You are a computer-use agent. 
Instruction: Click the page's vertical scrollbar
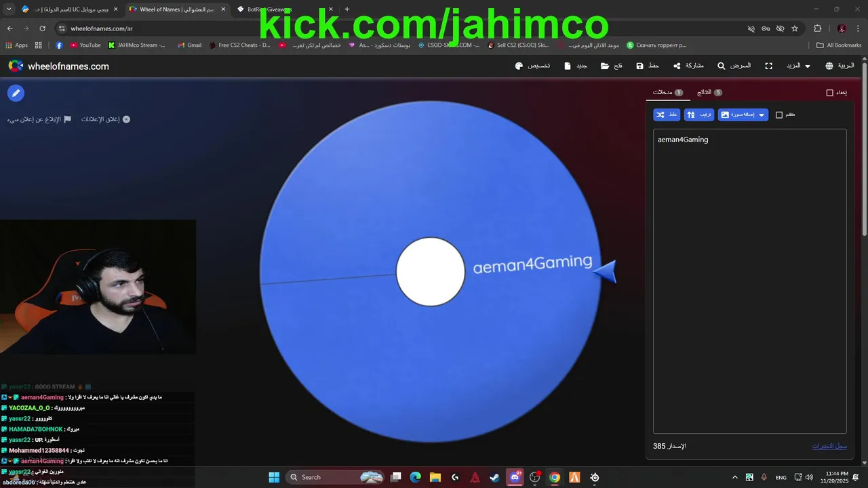pos(864,149)
